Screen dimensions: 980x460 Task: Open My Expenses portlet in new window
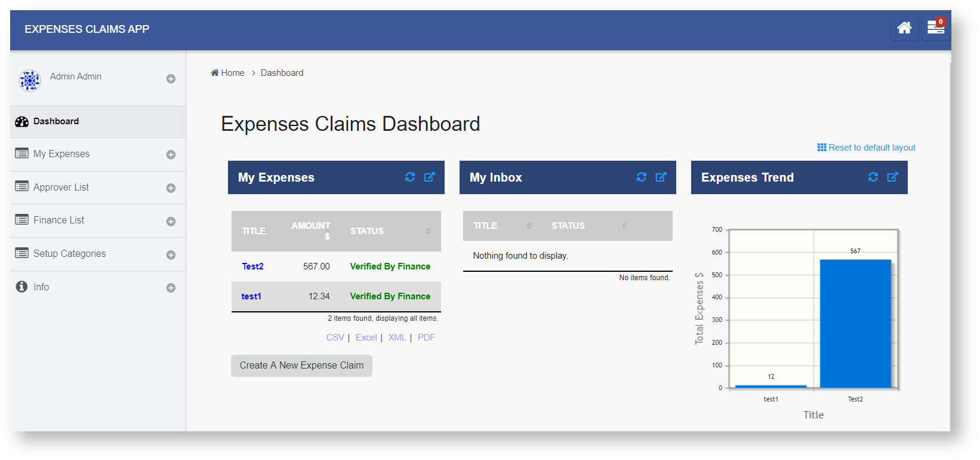[430, 177]
